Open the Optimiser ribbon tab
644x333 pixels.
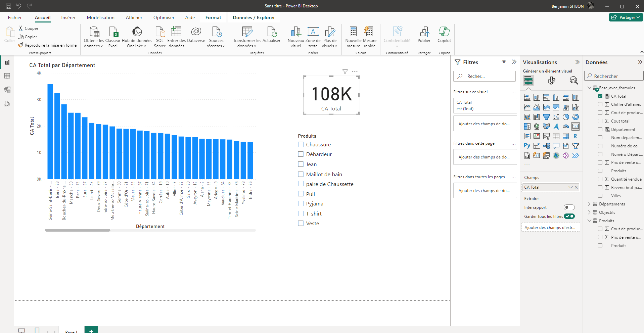(164, 17)
